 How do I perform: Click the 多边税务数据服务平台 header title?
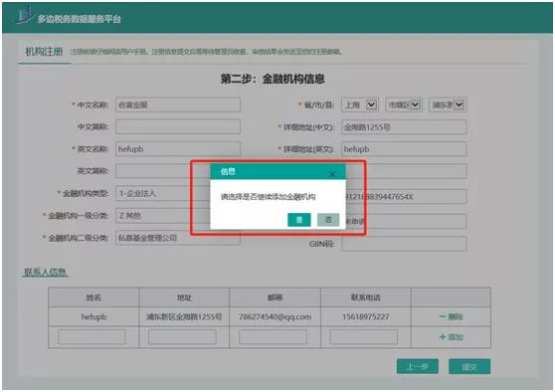[x=79, y=19]
